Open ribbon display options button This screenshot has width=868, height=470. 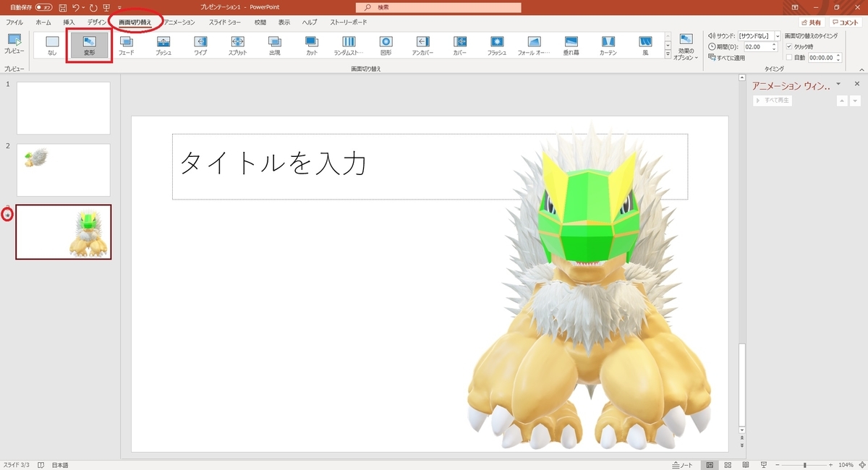pyautogui.click(x=796, y=7)
